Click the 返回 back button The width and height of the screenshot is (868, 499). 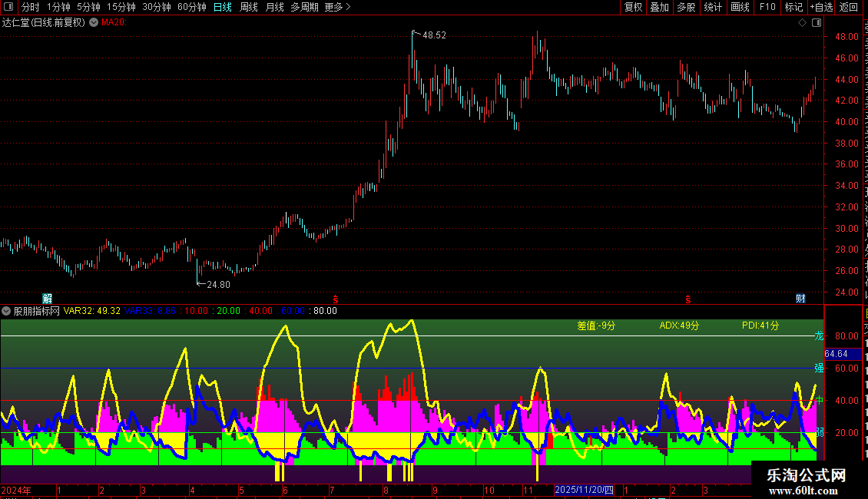coord(849,7)
